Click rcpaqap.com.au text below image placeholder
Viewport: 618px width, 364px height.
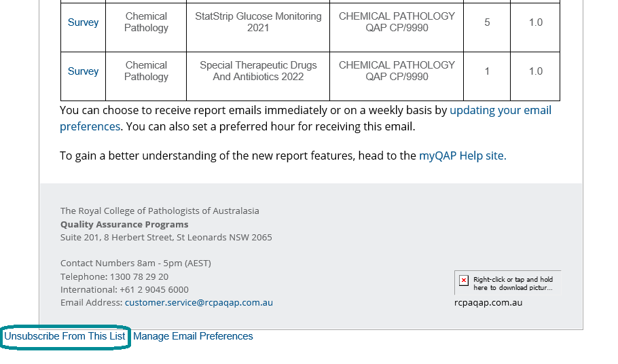point(488,303)
